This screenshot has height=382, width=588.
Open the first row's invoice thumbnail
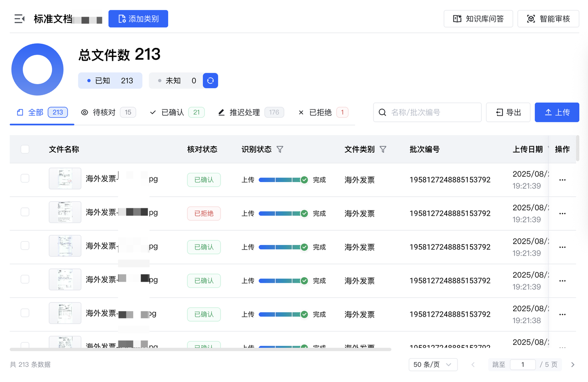click(x=65, y=178)
